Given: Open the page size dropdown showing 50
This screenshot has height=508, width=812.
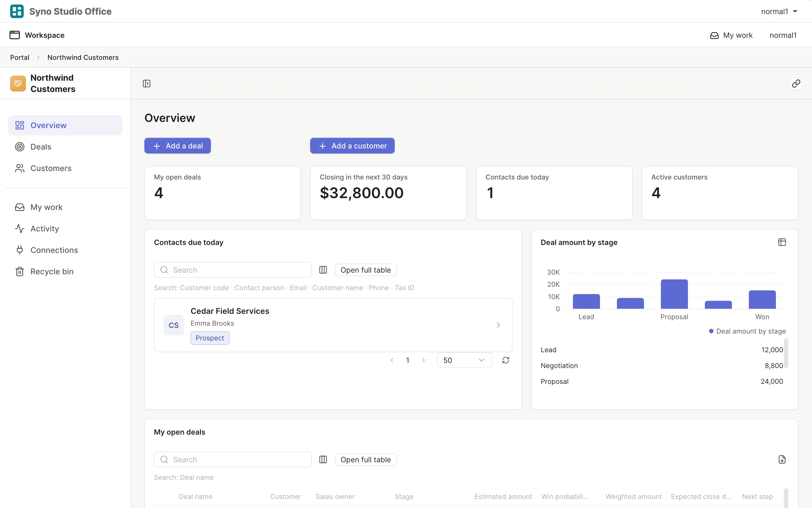Looking at the screenshot, I should (x=464, y=360).
